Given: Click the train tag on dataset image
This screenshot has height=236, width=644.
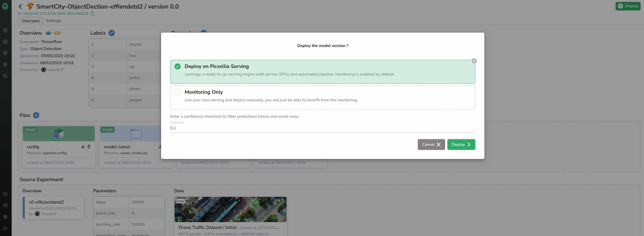Looking at the screenshot, I should [x=181, y=201].
